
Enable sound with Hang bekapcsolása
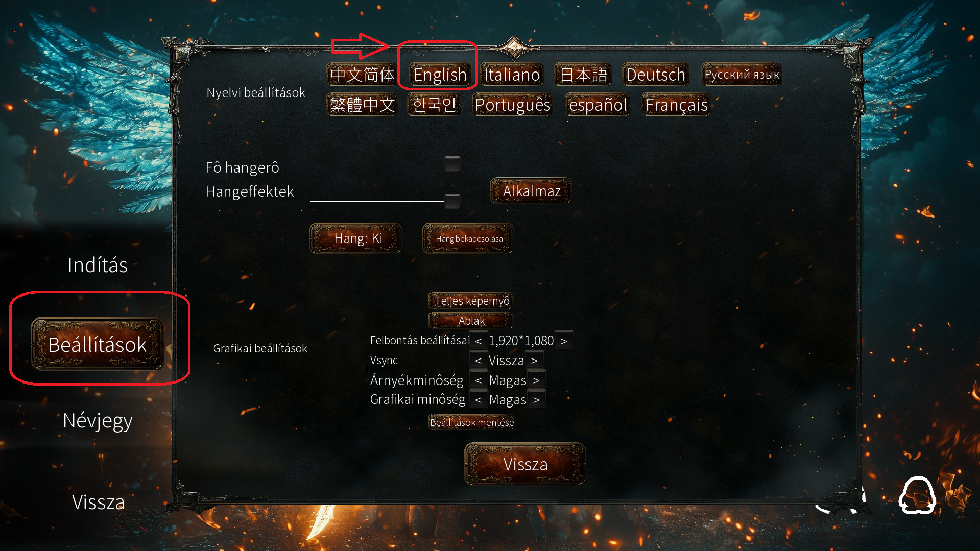tap(468, 238)
